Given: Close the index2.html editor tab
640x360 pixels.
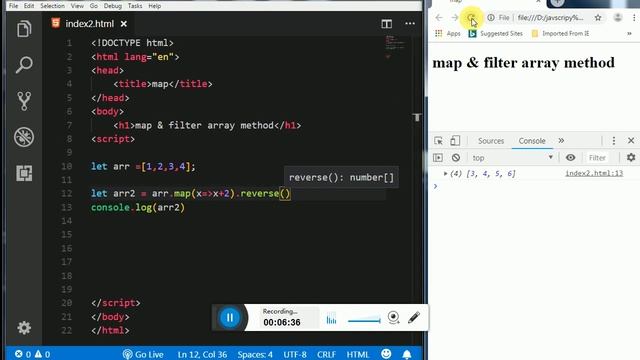Looking at the screenshot, I should pyautogui.click(x=124, y=24).
